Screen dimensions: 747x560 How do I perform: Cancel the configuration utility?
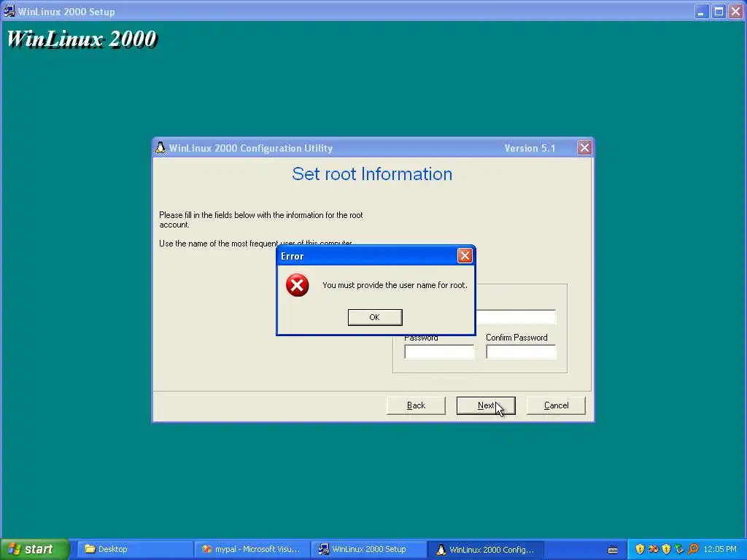coord(556,405)
